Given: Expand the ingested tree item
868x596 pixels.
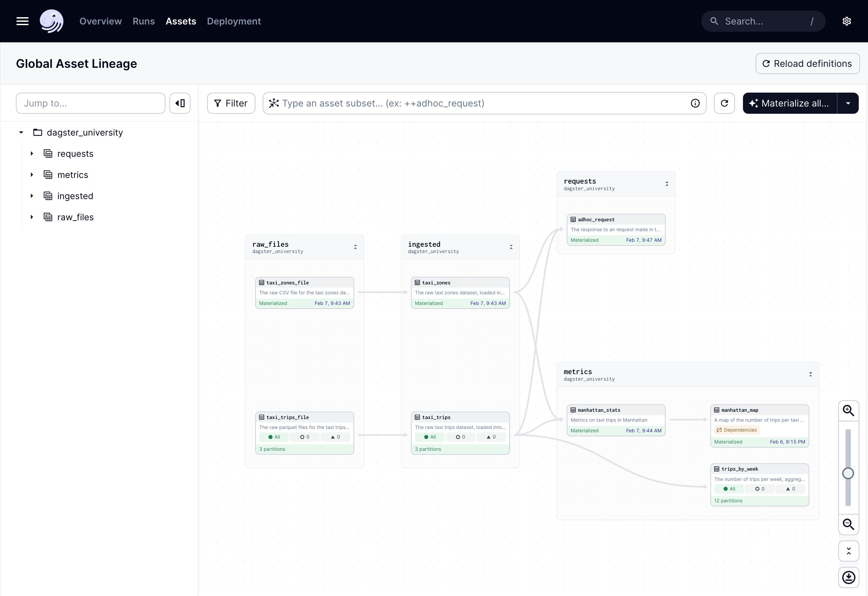Looking at the screenshot, I should click(x=32, y=196).
